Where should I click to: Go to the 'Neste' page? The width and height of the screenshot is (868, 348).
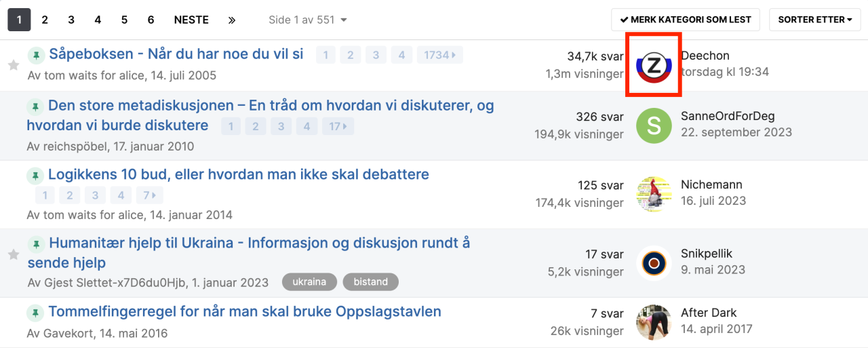[x=191, y=20]
